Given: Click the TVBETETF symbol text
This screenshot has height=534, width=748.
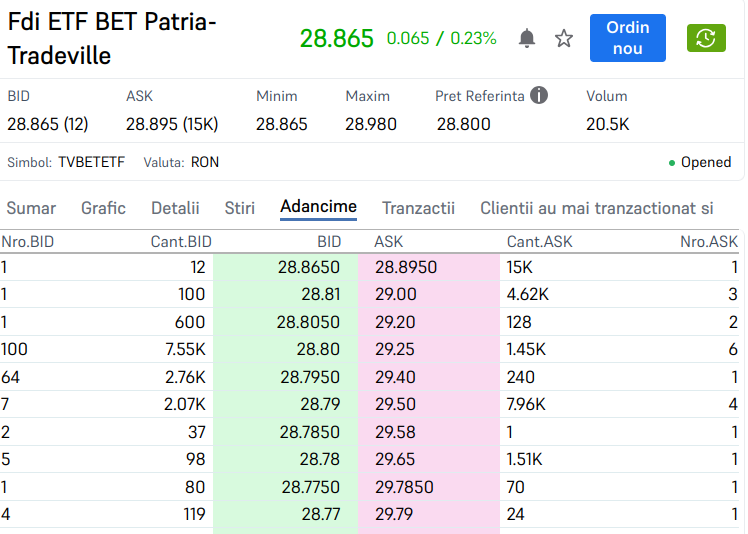Looking at the screenshot, I should click(92, 162).
